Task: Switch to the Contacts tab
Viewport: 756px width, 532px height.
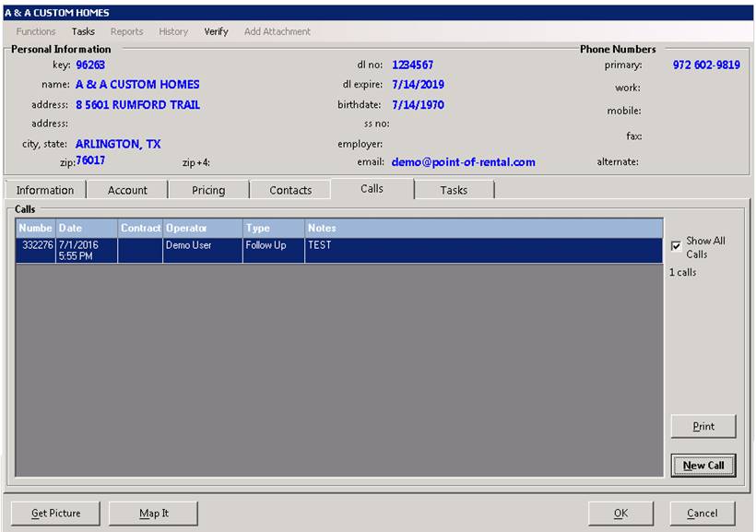Action: click(x=290, y=190)
